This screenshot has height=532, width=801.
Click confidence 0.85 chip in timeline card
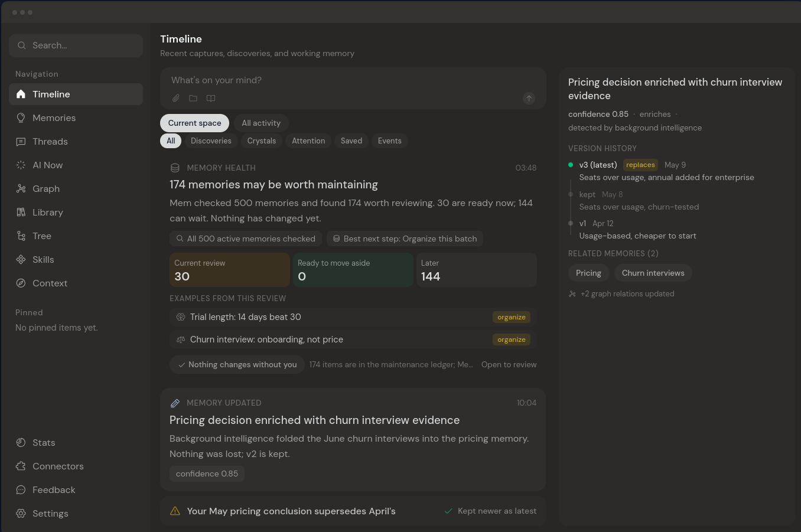coord(207,474)
